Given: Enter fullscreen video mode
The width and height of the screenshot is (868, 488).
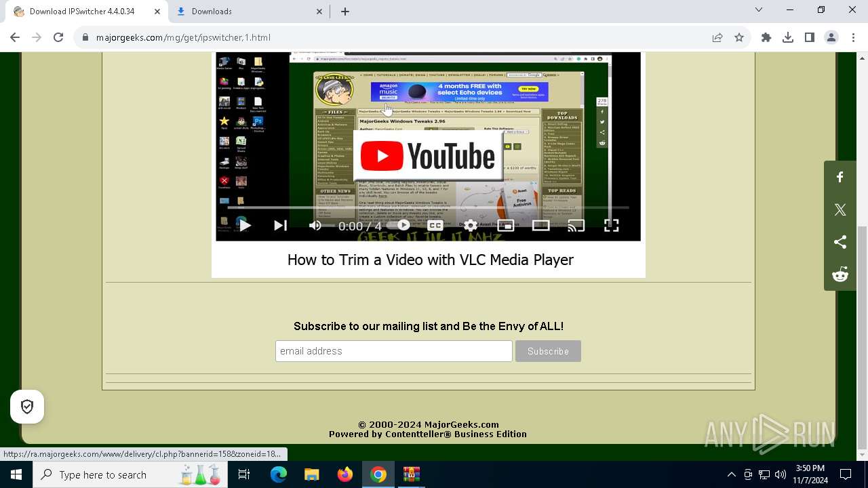Looking at the screenshot, I should [611, 226].
